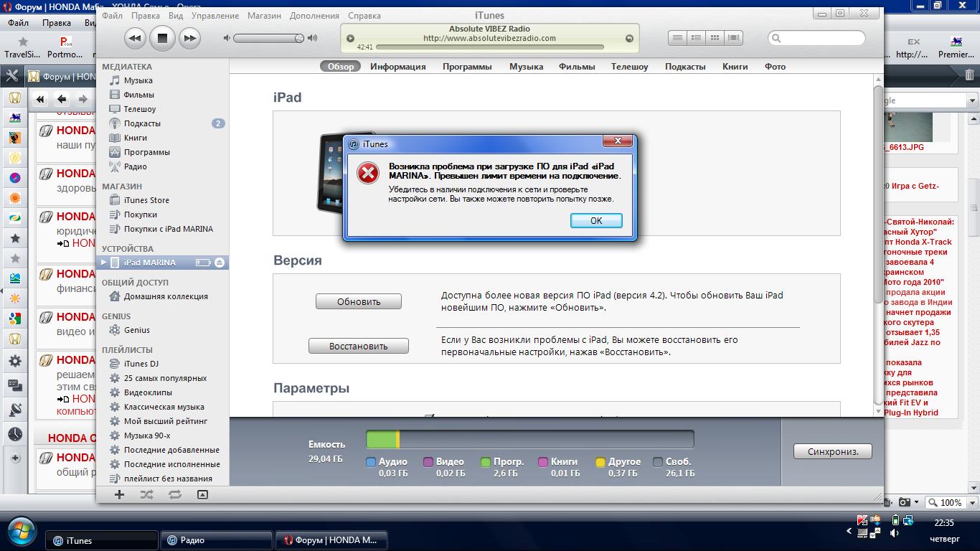
Task: Select list view icon in iTunes toolbar
Action: tap(677, 38)
